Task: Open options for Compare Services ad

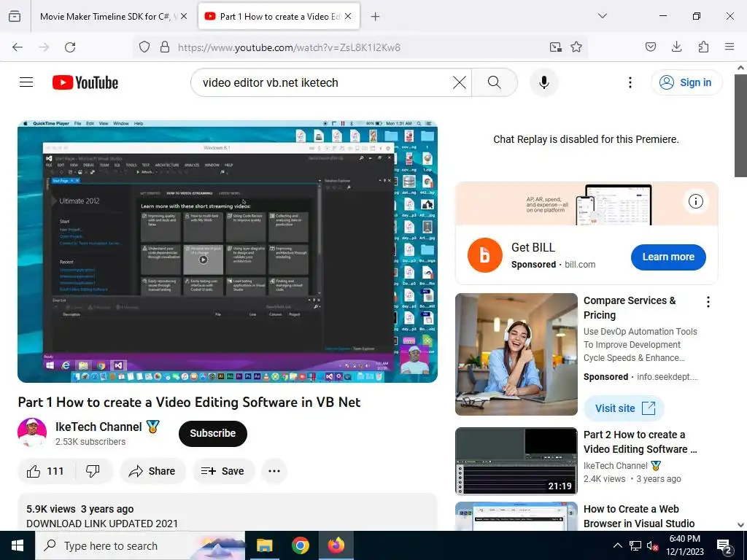Action: [x=708, y=302]
